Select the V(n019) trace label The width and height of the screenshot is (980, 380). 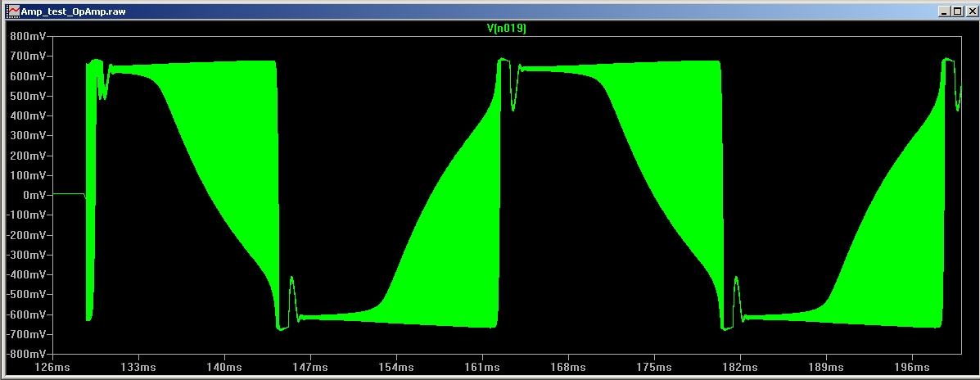[506, 29]
